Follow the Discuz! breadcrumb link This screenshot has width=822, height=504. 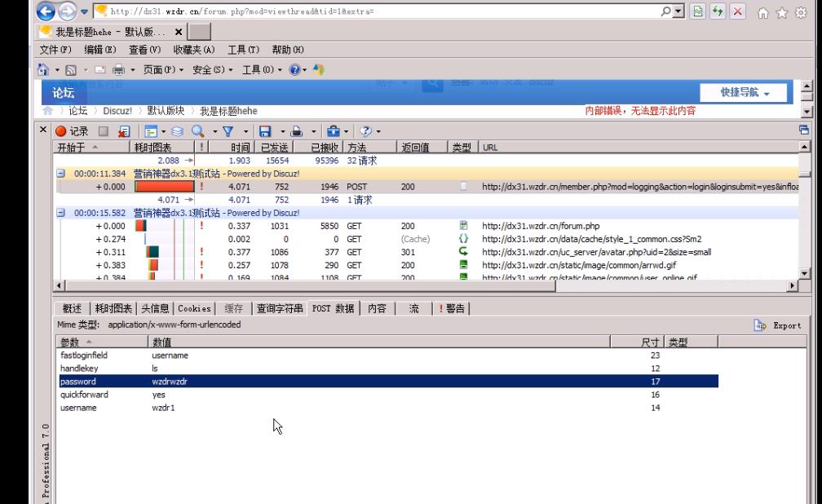(117, 111)
